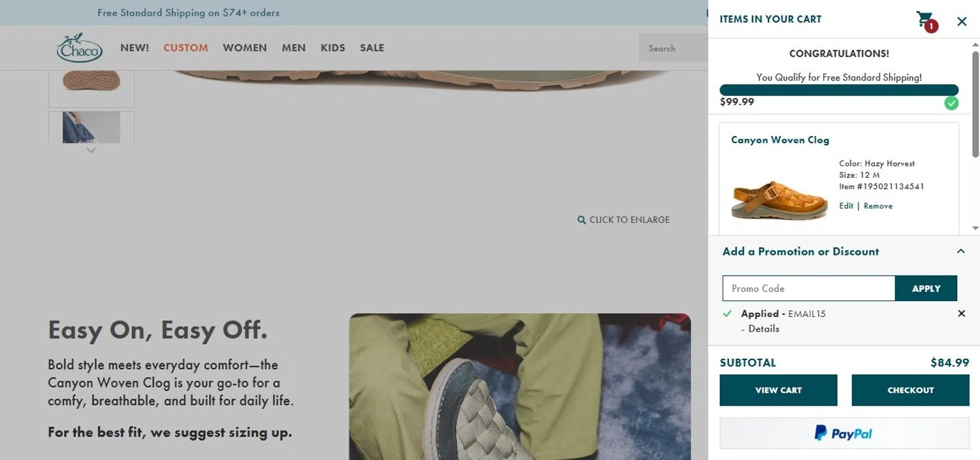The width and height of the screenshot is (980, 460).
Task: Open the WOMEN menu
Action: 244,48
